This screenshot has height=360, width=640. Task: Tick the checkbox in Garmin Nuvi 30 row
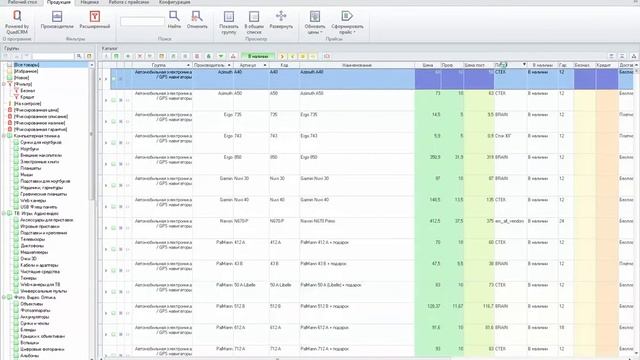click(114, 185)
